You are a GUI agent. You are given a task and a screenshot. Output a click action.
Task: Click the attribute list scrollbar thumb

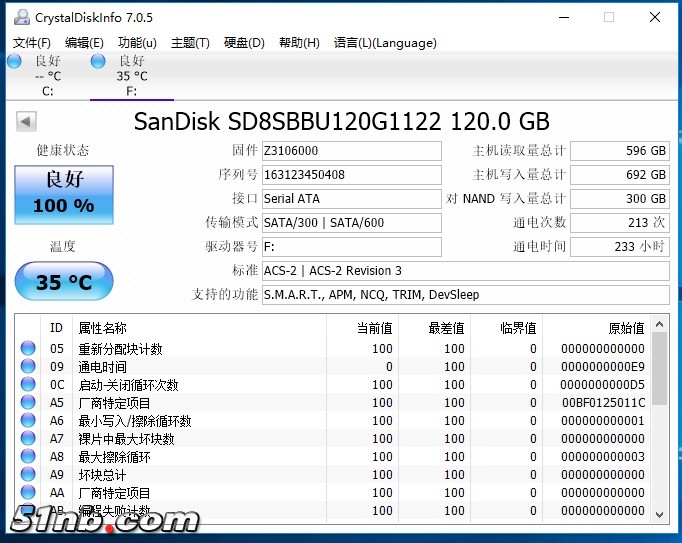pos(659,369)
